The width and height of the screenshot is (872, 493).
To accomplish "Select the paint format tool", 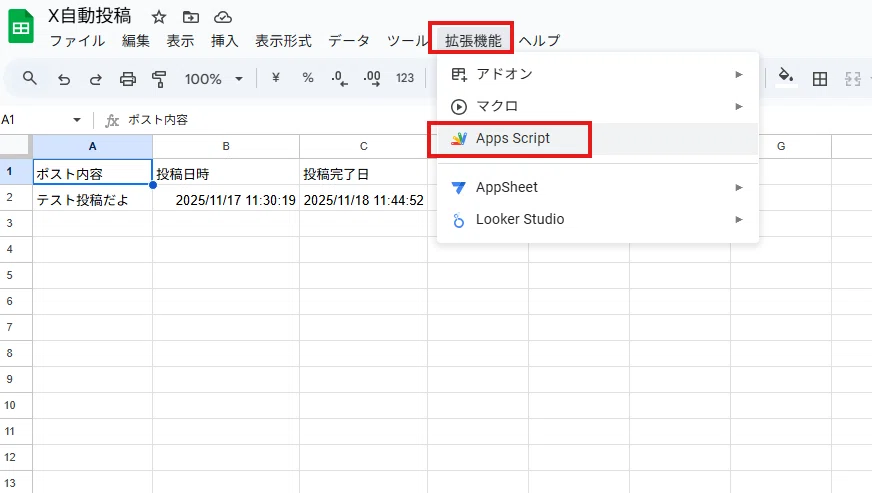I will pos(159,79).
